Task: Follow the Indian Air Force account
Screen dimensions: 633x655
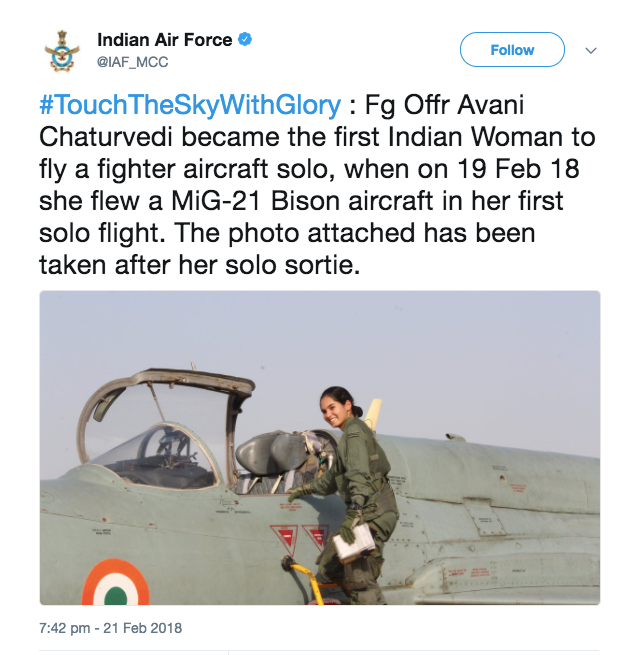Action: pos(512,50)
